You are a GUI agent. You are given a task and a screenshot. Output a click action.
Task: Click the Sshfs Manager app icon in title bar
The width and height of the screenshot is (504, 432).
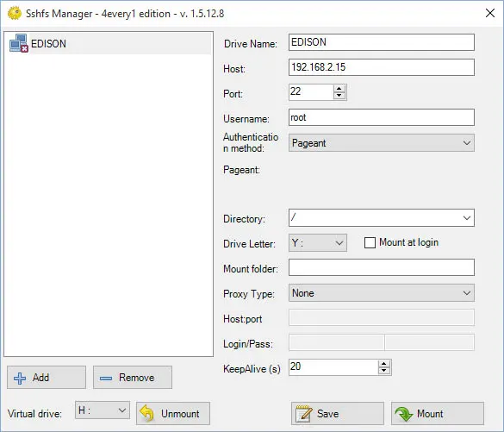coord(15,14)
